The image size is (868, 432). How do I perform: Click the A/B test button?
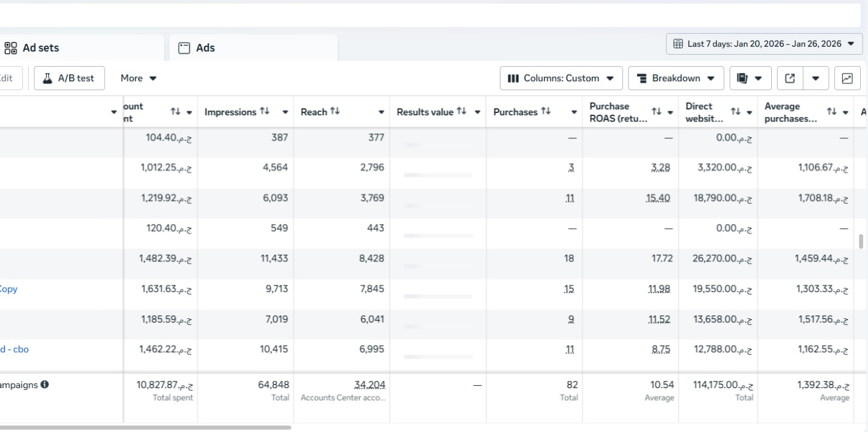pos(69,78)
